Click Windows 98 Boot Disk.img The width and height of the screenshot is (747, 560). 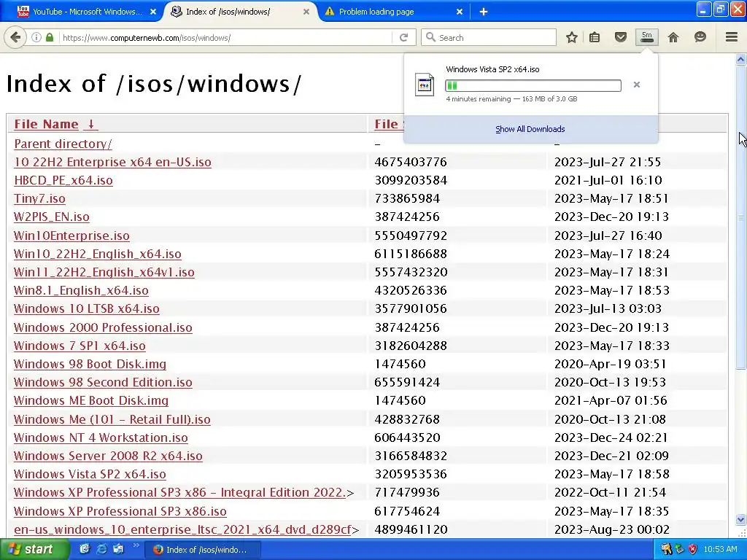90,364
